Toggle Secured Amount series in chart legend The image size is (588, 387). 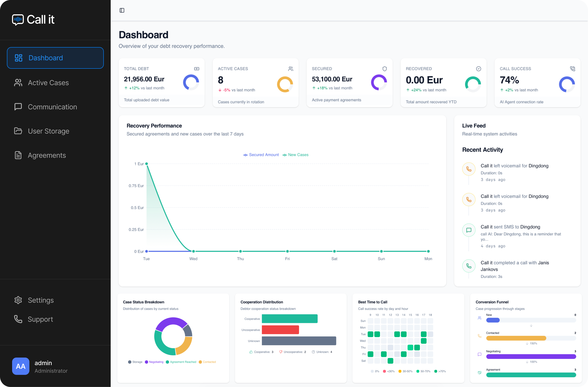pyautogui.click(x=261, y=155)
